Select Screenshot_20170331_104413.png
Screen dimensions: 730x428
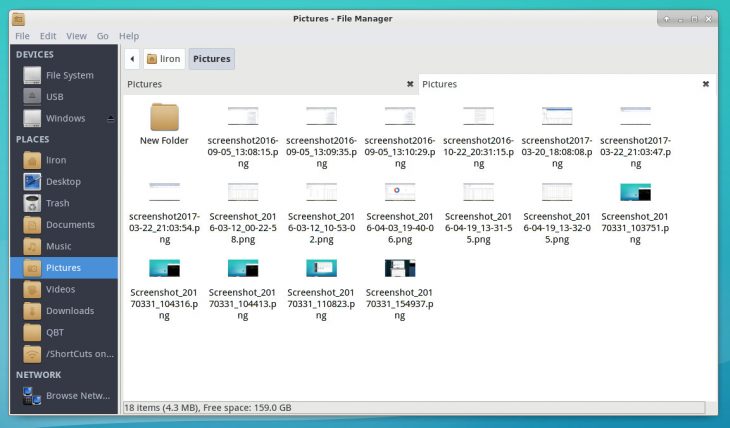243,289
